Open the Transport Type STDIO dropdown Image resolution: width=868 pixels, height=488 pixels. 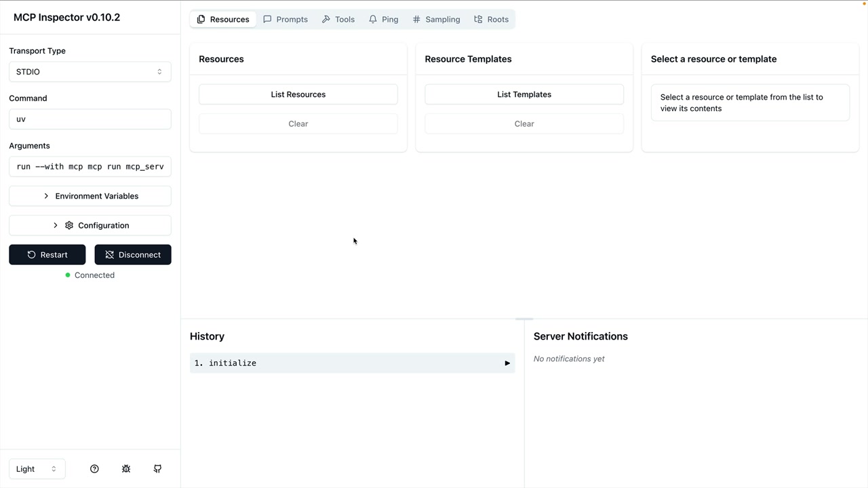pos(90,72)
